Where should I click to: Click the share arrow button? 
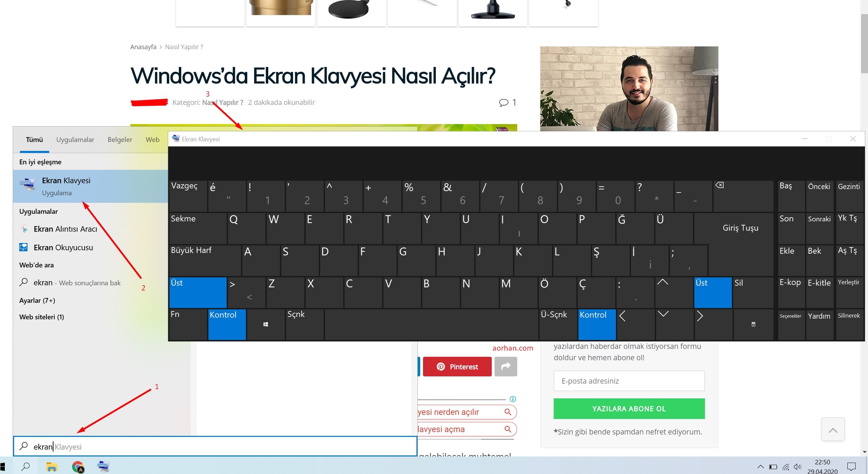pyautogui.click(x=506, y=366)
